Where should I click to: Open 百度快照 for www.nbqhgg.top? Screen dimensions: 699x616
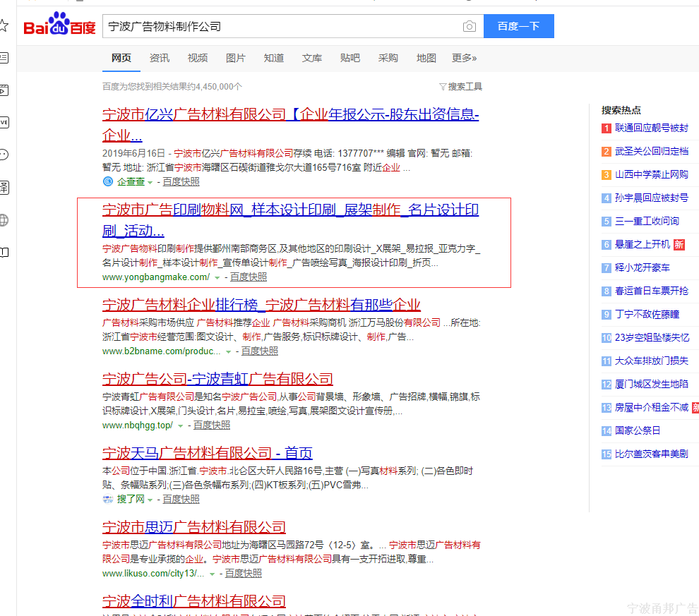click(212, 425)
